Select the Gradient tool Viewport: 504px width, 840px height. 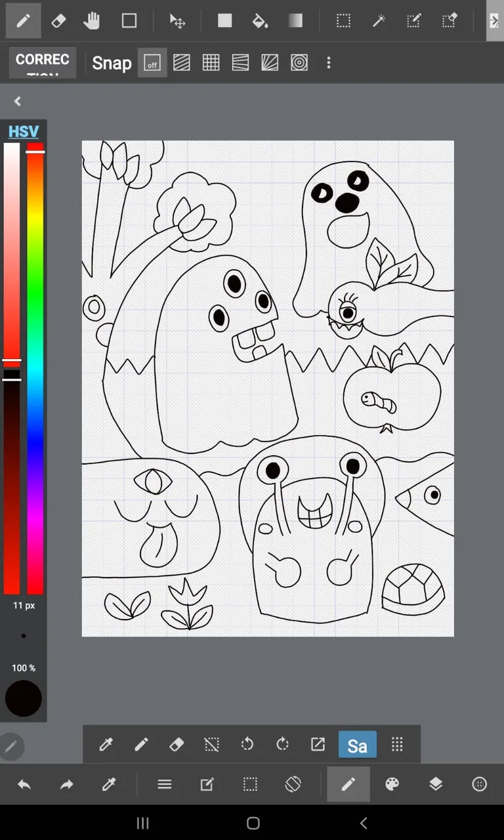[x=295, y=21]
